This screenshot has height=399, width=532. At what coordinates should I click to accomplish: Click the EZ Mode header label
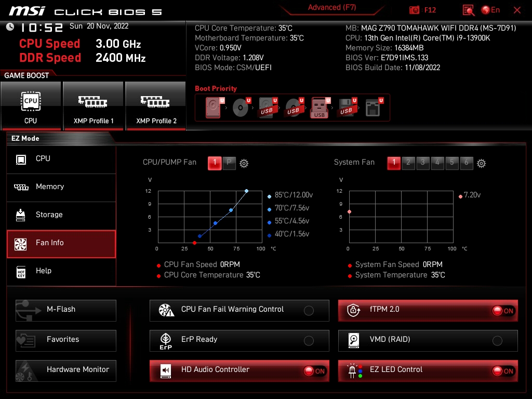tap(25, 138)
